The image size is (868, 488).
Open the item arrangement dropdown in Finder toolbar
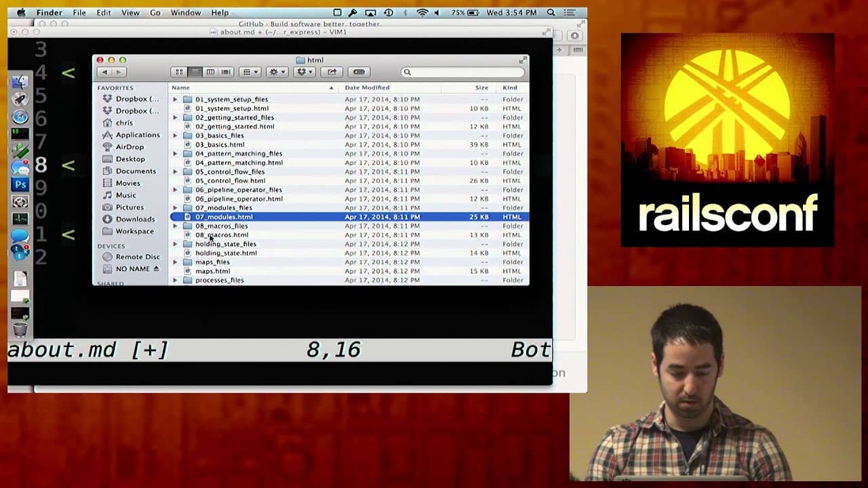pyautogui.click(x=250, y=72)
